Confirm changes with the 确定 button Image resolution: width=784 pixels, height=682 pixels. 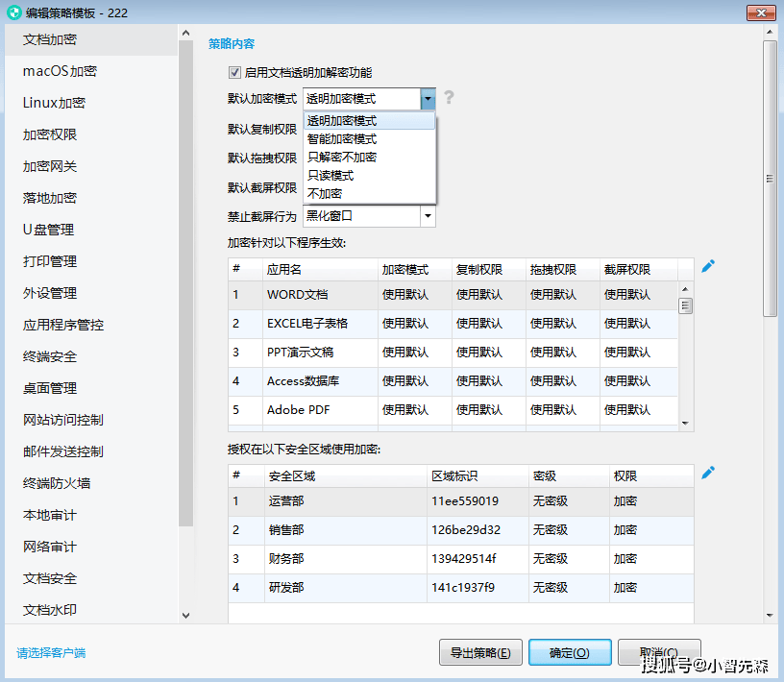tap(570, 651)
